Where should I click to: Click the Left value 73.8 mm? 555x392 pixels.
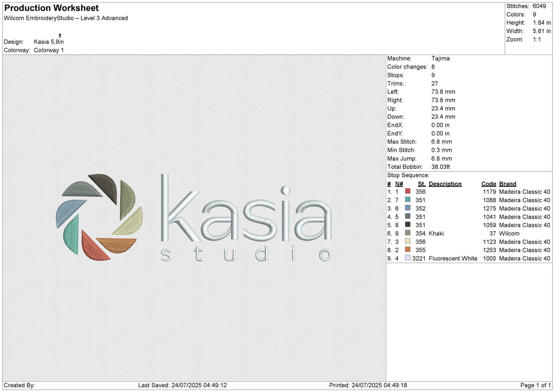coord(443,92)
